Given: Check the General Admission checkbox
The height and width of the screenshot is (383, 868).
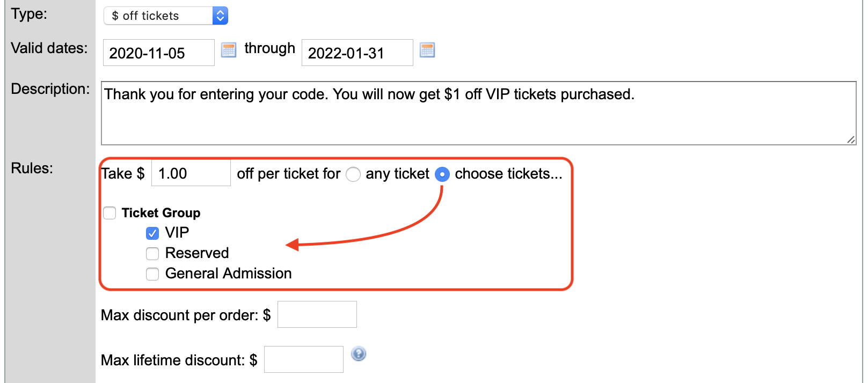Looking at the screenshot, I should point(152,274).
